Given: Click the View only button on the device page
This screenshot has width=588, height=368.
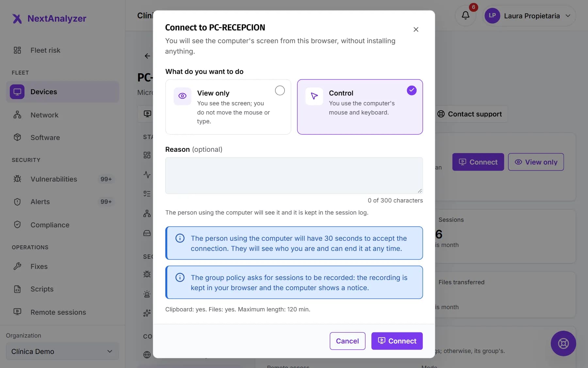Looking at the screenshot, I should 536,162.
